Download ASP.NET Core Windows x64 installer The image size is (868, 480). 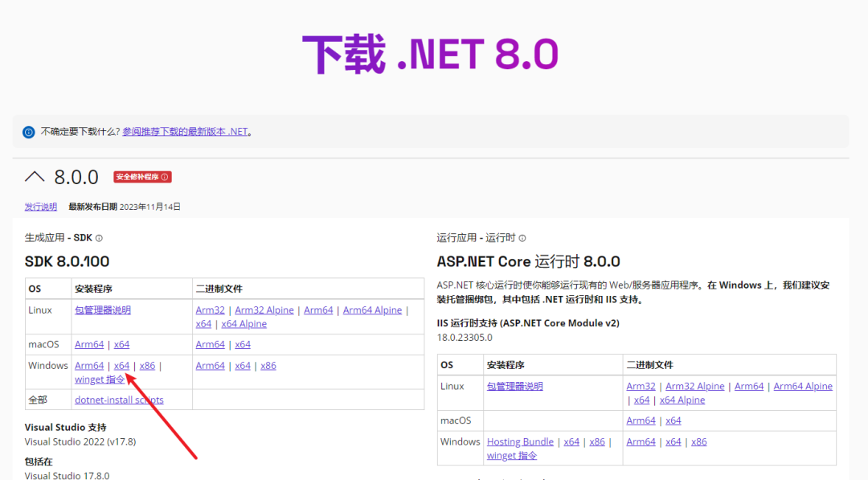pyautogui.click(x=571, y=441)
